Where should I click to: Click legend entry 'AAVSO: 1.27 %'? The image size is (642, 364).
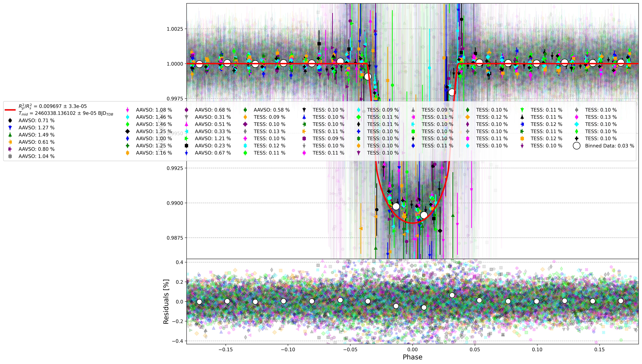click(36, 128)
